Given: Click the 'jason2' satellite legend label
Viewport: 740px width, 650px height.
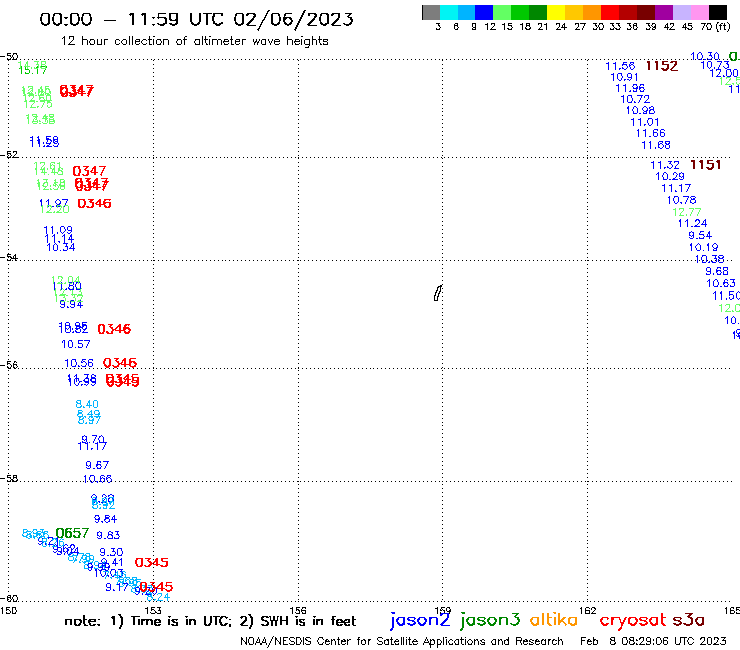Looking at the screenshot, I should click(x=420, y=621).
